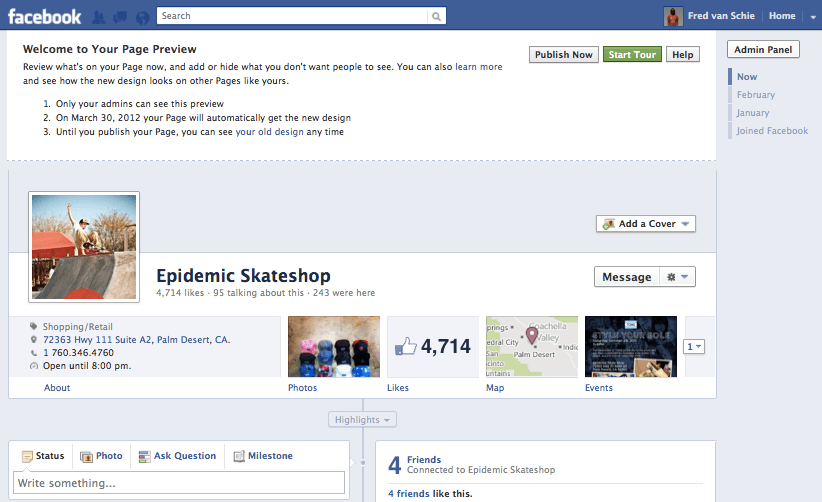Click the Publish Now button
The width and height of the screenshot is (822, 502).
[x=564, y=54]
